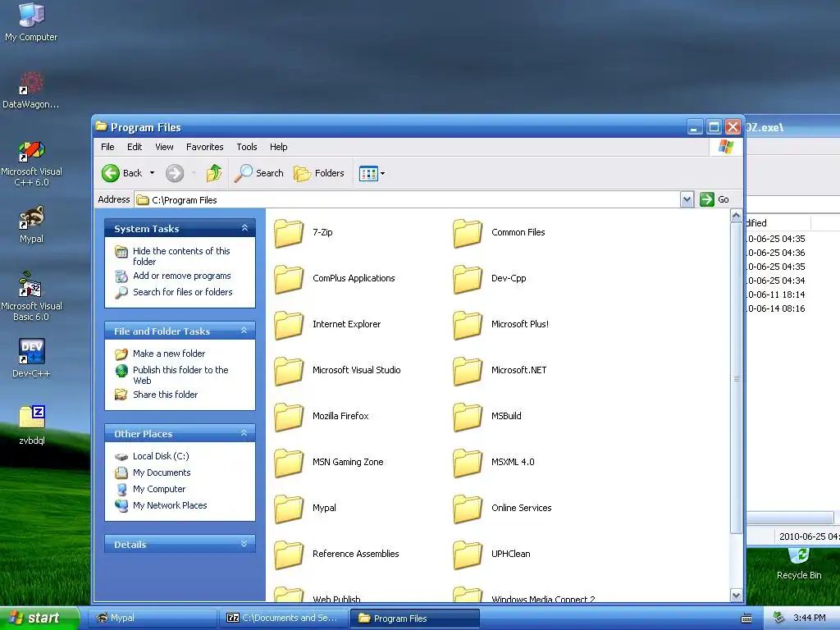Go to My Network Places link
This screenshot has width=840, height=630.
[170, 505]
